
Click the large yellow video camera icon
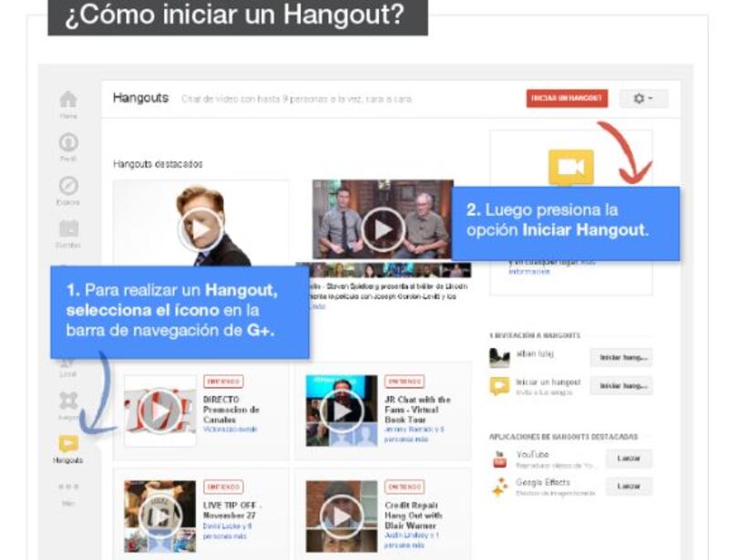pos(571,168)
